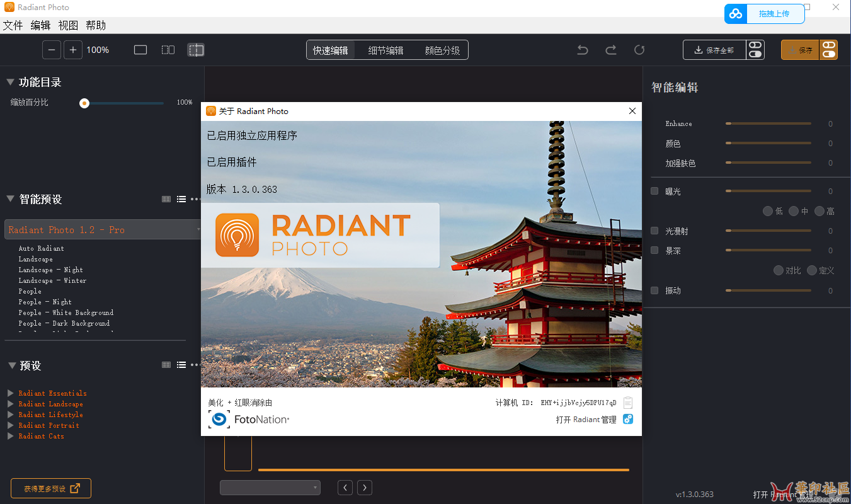Image resolution: width=851 pixels, height=504 pixels.
Task: Collapse the 智能预设 section
Action: coord(10,199)
